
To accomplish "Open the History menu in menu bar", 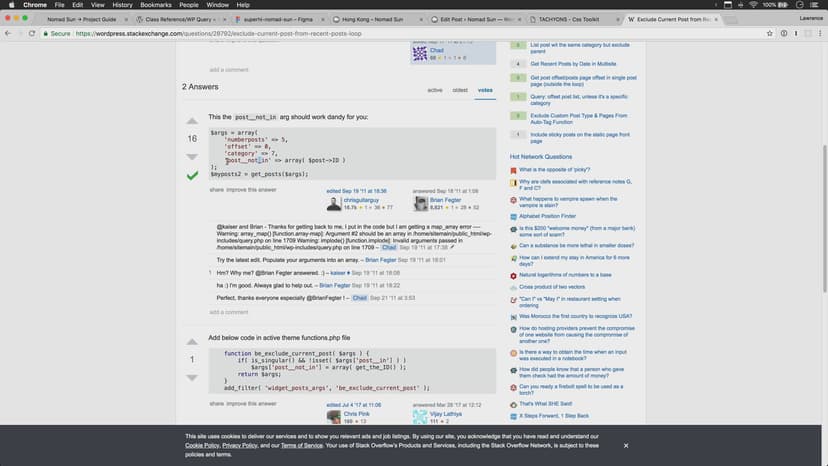I will (x=122, y=5).
